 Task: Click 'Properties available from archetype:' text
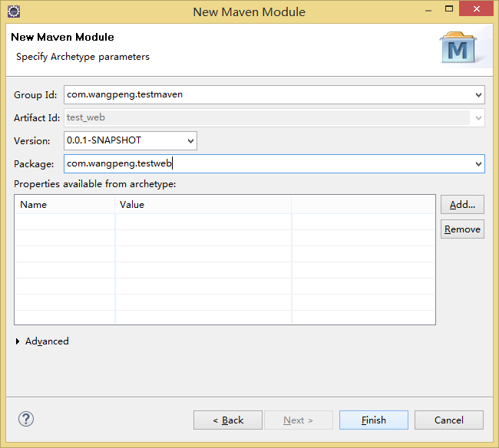point(95,184)
